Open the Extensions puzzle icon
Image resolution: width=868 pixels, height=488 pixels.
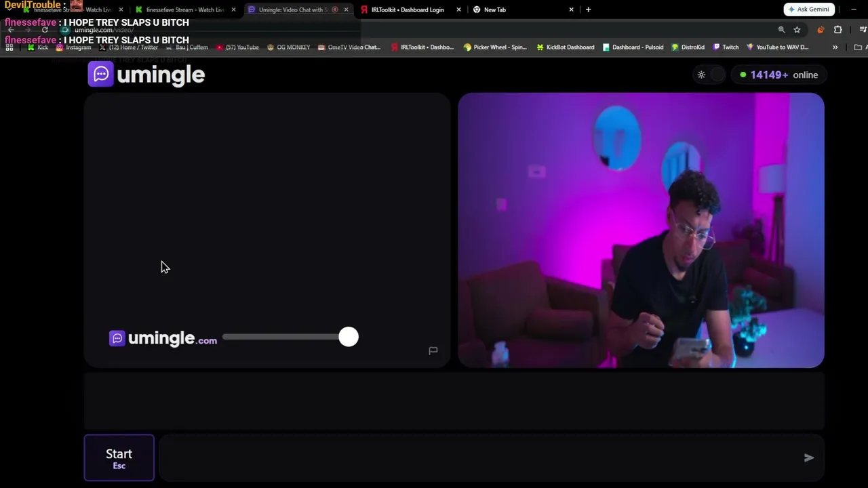coord(838,30)
